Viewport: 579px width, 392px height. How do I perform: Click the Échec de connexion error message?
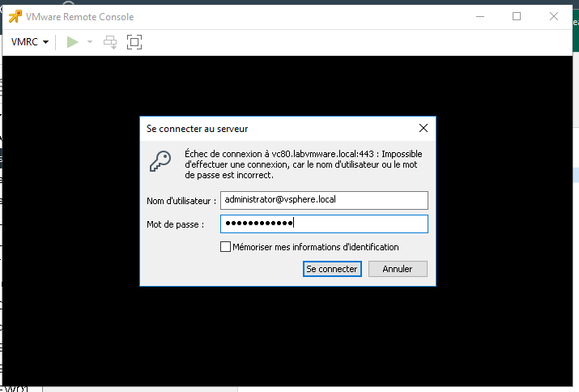[x=303, y=164]
